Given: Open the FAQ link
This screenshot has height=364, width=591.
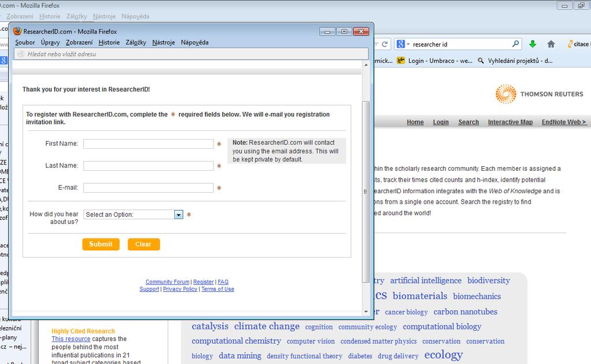Looking at the screenshot, I should pos(223,282).
